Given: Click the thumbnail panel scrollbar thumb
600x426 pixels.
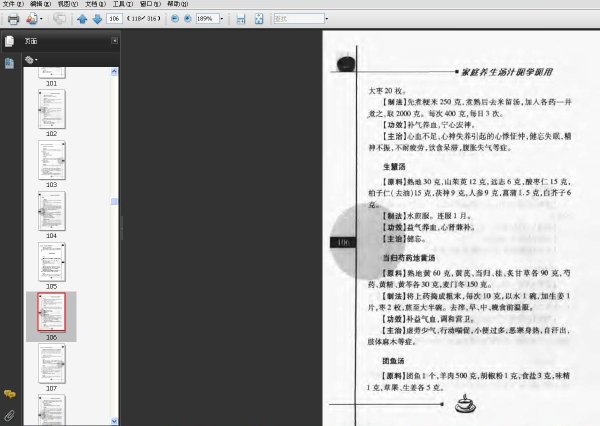Looking at the screenshot, I should (x=114, y=201).
